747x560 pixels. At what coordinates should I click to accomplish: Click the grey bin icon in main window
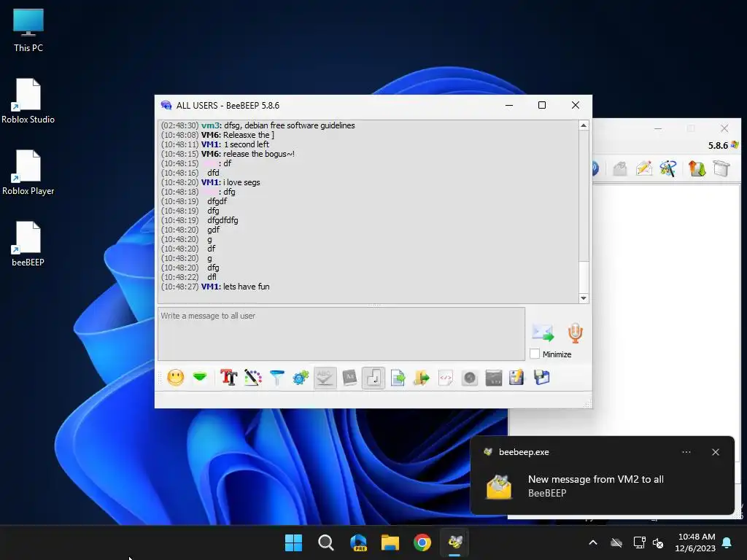click(721, 168)
